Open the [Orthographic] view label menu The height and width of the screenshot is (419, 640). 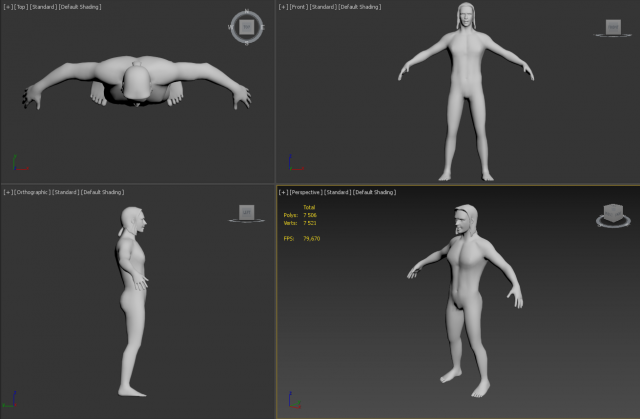tap(32, 192)
